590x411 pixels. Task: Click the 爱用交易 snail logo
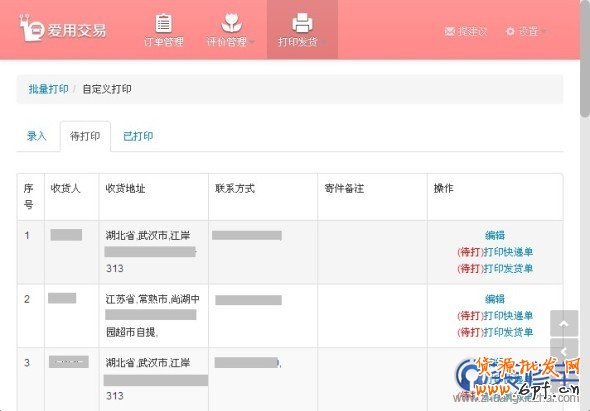(32, 28)
